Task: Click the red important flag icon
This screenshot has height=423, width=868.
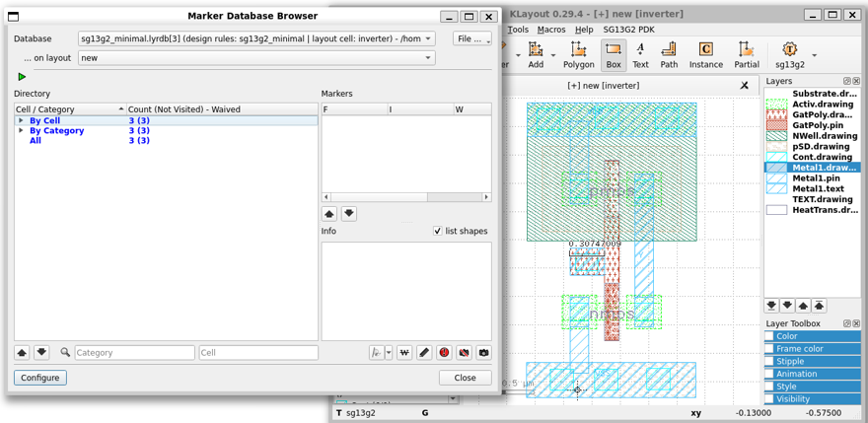Action: pos(444,353)
